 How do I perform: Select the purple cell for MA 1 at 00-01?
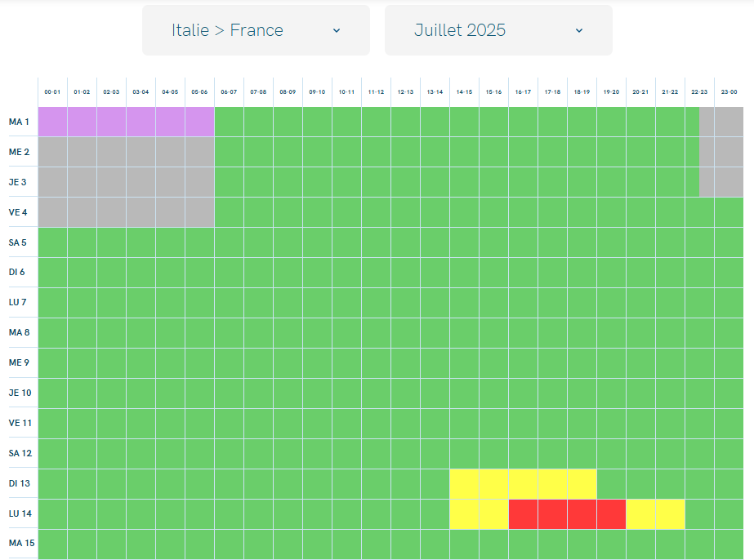(53, 122)
